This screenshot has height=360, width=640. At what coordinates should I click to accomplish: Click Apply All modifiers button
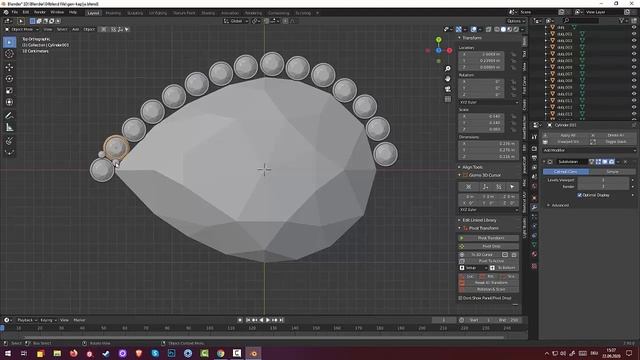tap(565, 135)
